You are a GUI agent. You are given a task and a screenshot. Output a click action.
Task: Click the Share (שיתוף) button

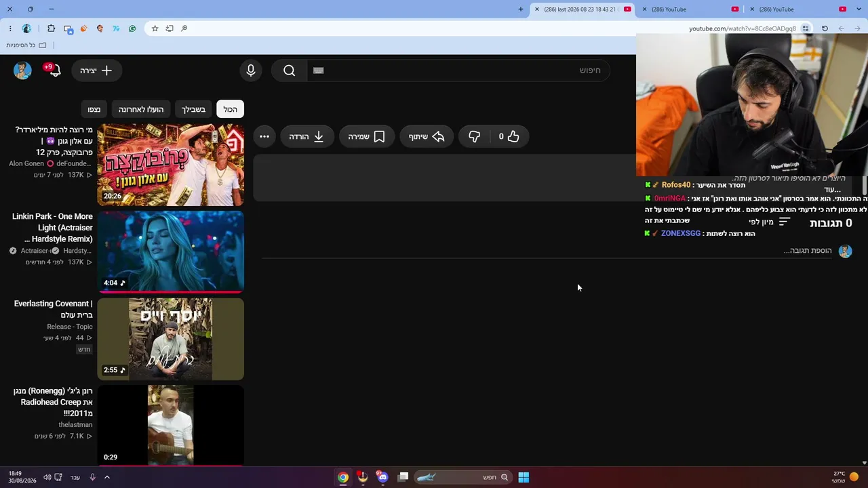427,137
